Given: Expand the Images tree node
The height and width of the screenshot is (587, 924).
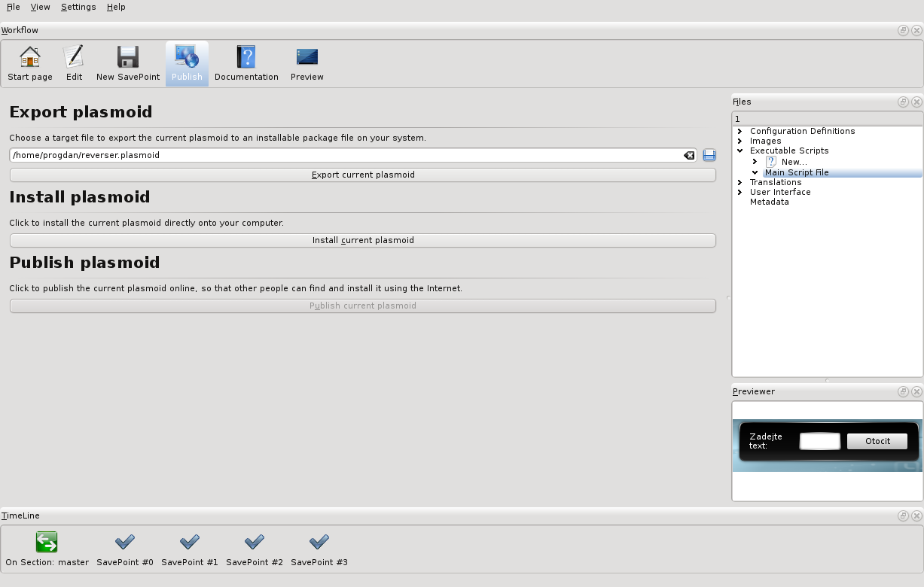Looking at the screenshot, I should (x=740, y=141).
